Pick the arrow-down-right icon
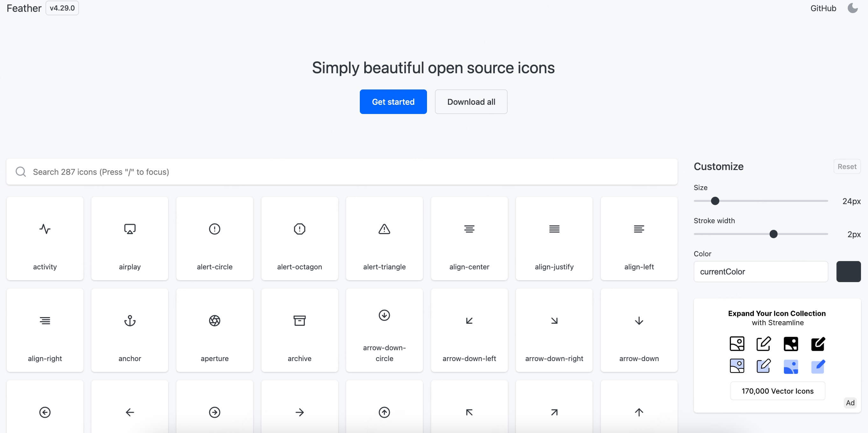 pos(554,330)
